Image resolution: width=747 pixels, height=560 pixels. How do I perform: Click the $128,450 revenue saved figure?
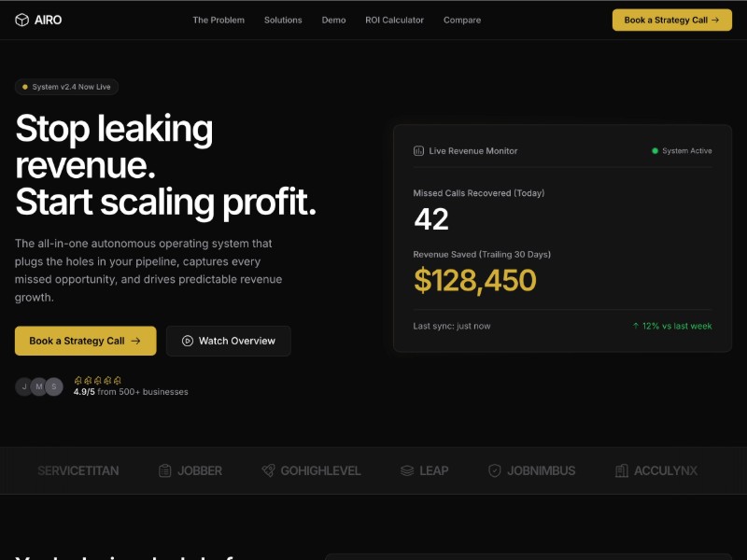click(x=476, y=280)
